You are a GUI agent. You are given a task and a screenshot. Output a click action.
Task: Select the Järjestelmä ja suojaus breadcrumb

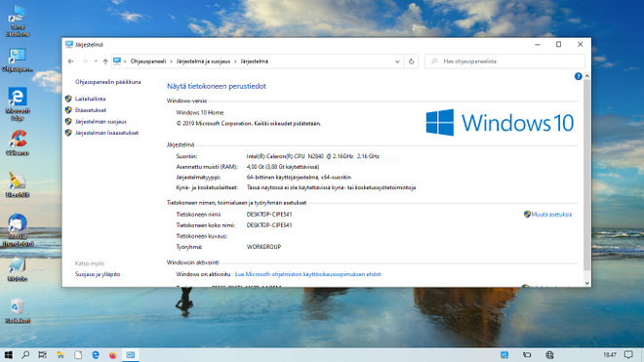pos(203,61)
